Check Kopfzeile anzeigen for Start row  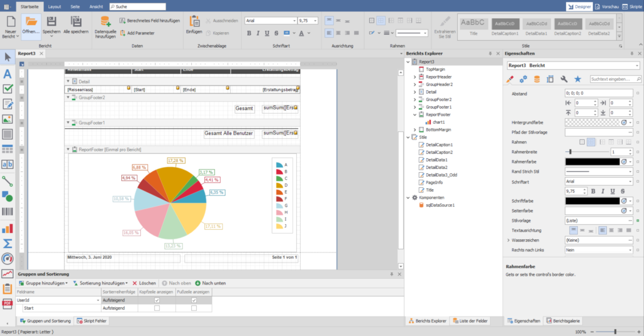pyautogui.click(x=157, y=308)
